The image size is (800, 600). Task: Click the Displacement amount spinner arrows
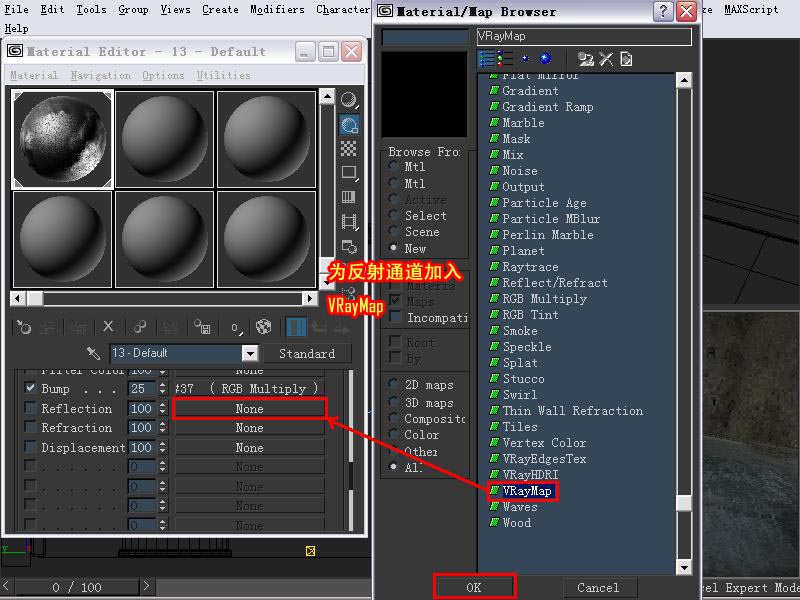tap(162, 447)
